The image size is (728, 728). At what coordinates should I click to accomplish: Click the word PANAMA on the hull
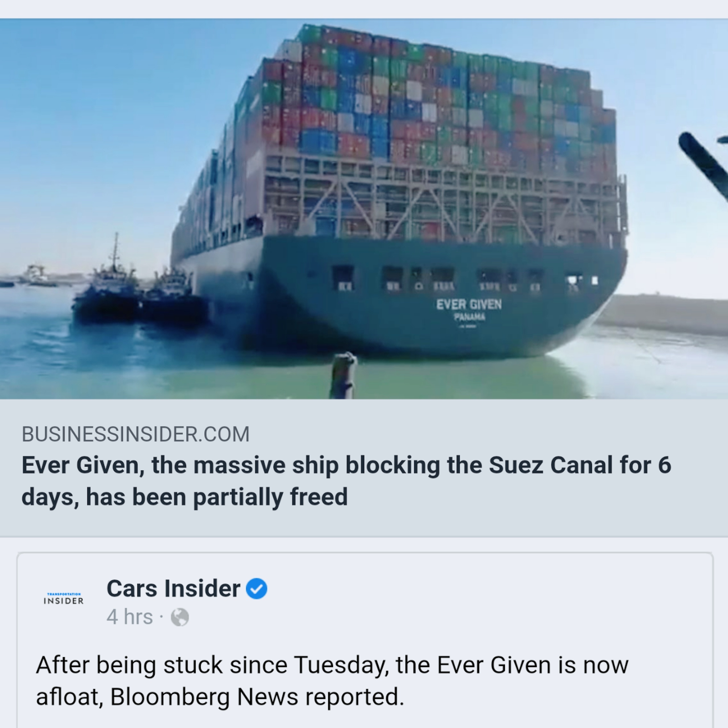pyautogui.click(x=470, y=317)
